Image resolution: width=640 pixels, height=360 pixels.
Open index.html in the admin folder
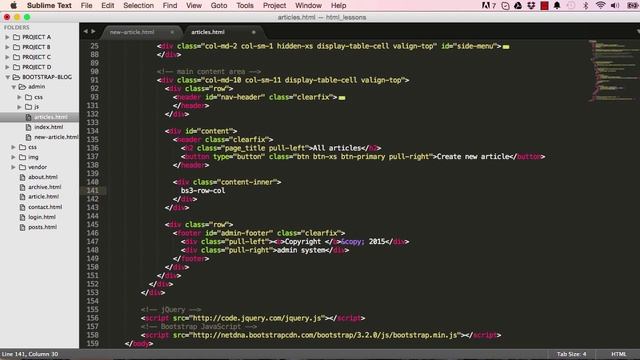point(49,127)
